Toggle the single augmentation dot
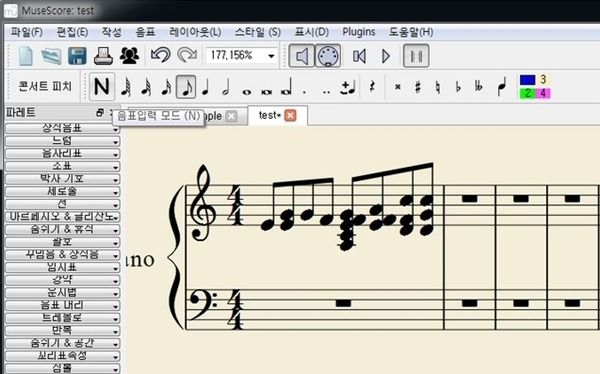The width and height of the screenshot is (600, 374). pos(304,92)
